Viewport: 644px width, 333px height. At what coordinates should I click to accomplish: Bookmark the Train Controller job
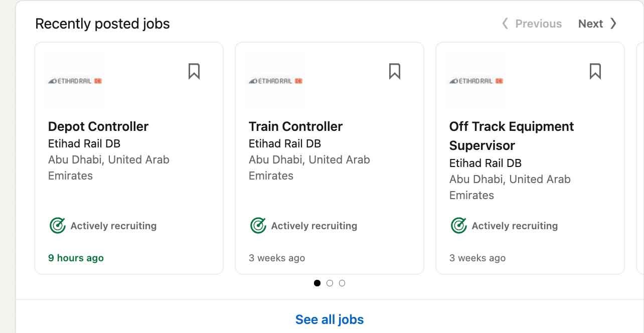pyautogui.click(x=395, y=71)
